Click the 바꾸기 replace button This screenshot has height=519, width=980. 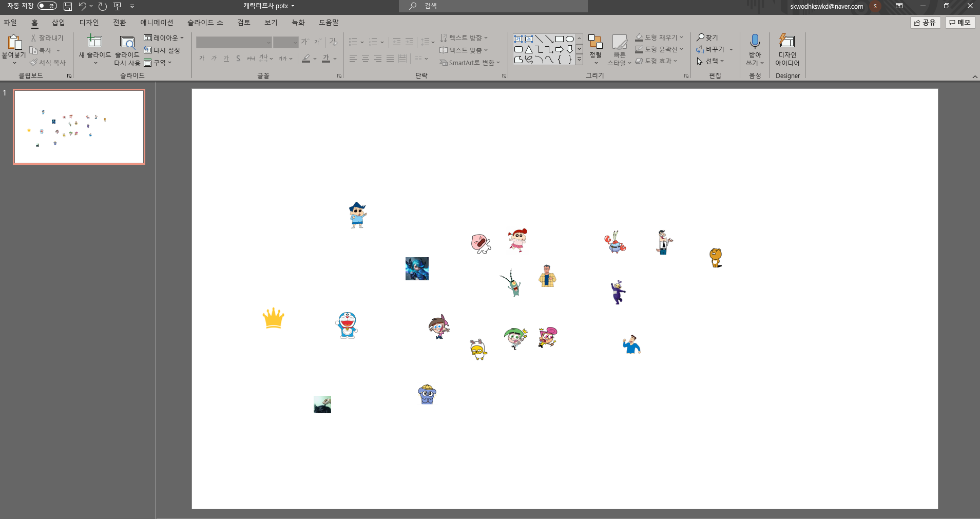point(710,49)
